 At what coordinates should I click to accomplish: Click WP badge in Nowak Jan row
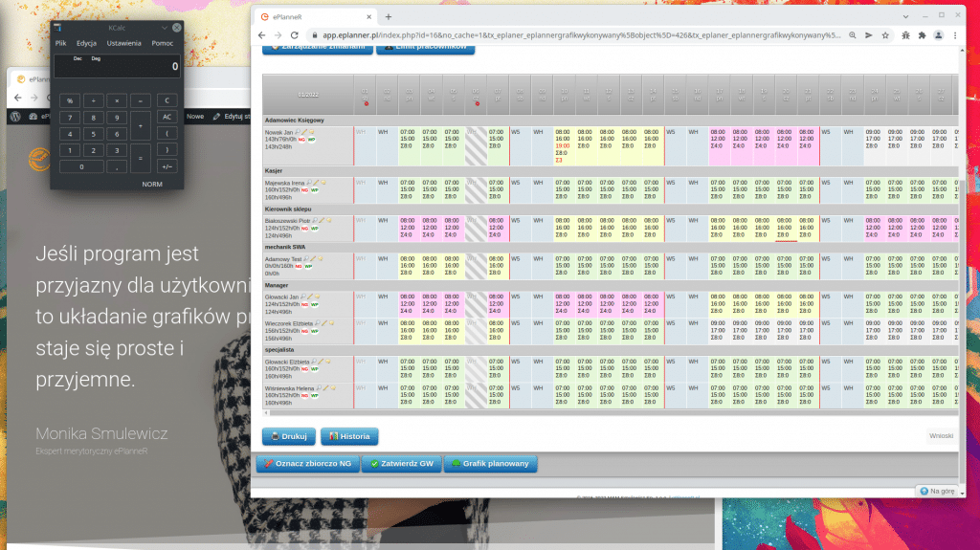pyautogui.click(x=311, y=140)
